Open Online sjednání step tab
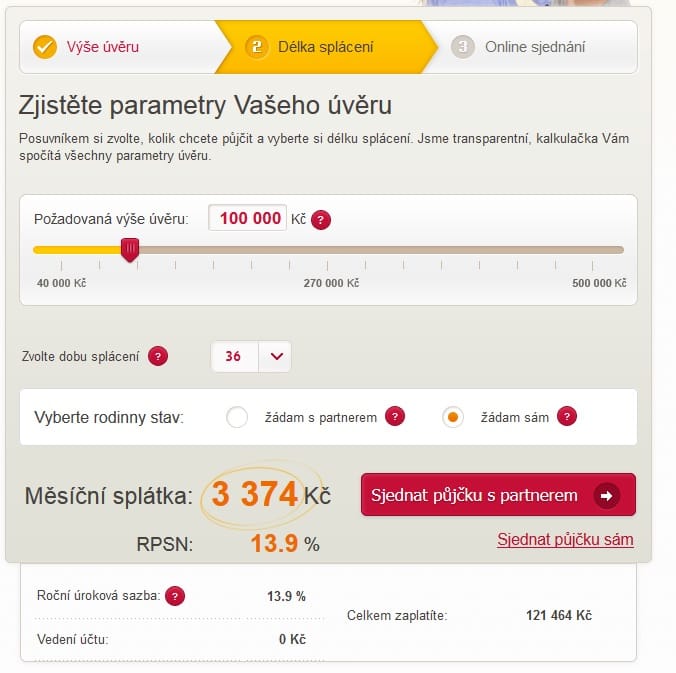 [535, 47]
